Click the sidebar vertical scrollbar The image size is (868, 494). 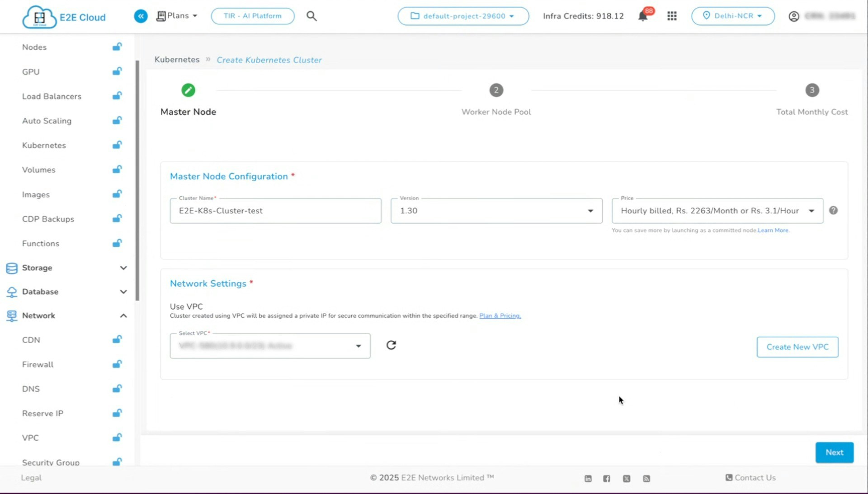pos(137,181)
